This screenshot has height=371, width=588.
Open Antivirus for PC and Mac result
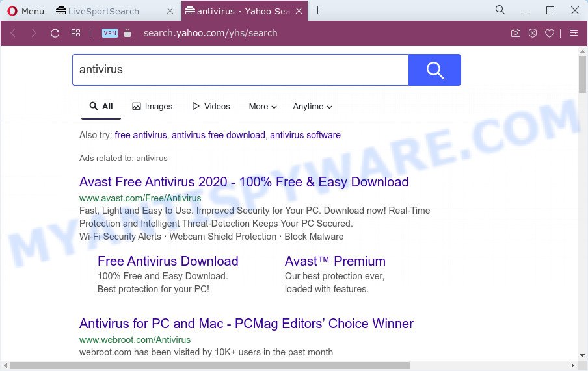pyautogui.click(x=247, y=324)
